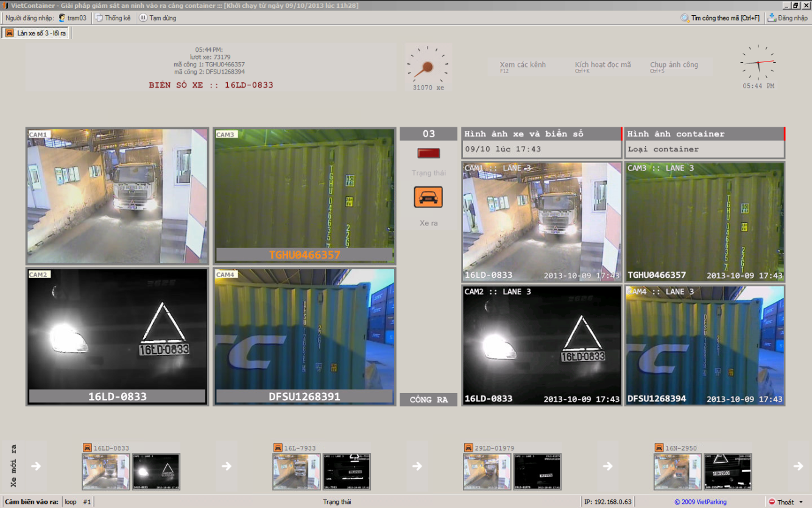Image resolution: width=812 pixels, height=508 pixels.
Task: Click the vehicle counter gauge dial
Action: pos(428,66)
